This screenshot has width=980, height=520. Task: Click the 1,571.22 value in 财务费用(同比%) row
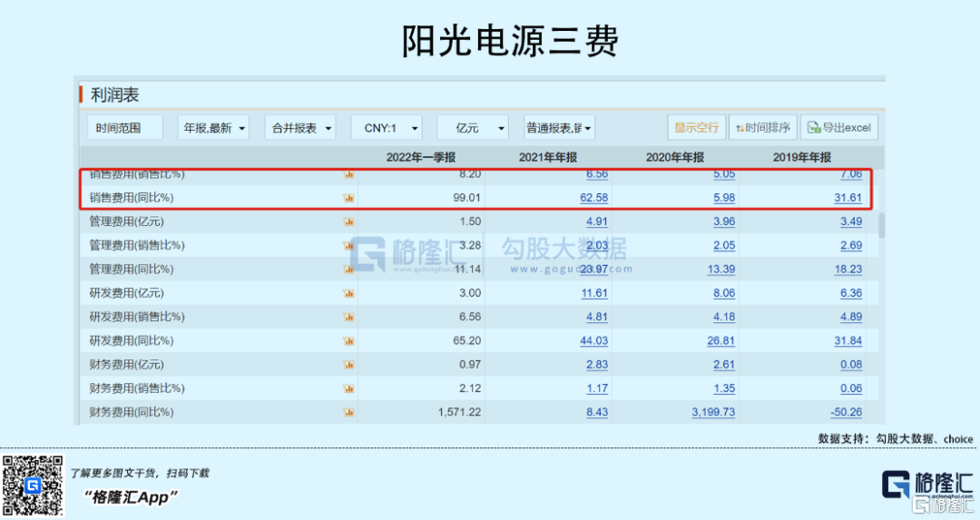pyautogui.click(x=459, y=413)
